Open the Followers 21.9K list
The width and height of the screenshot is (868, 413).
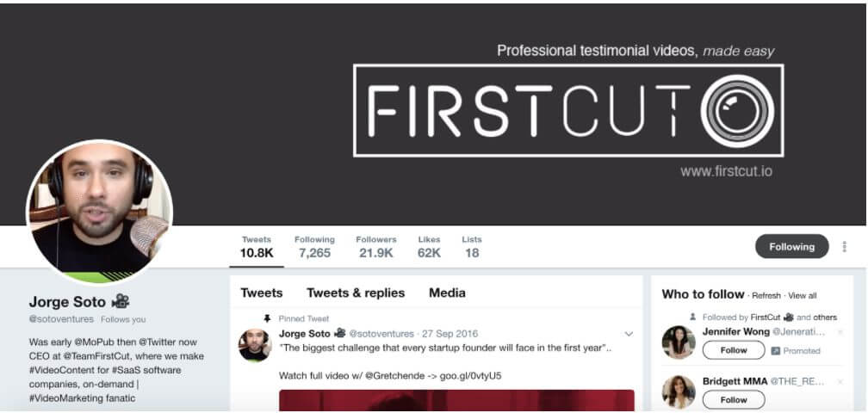coord(375,247)
